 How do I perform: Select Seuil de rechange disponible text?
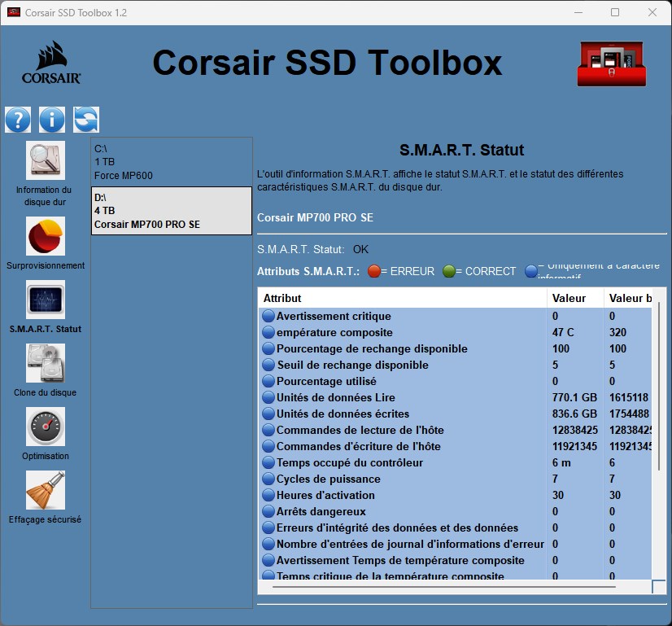point(353,365)
